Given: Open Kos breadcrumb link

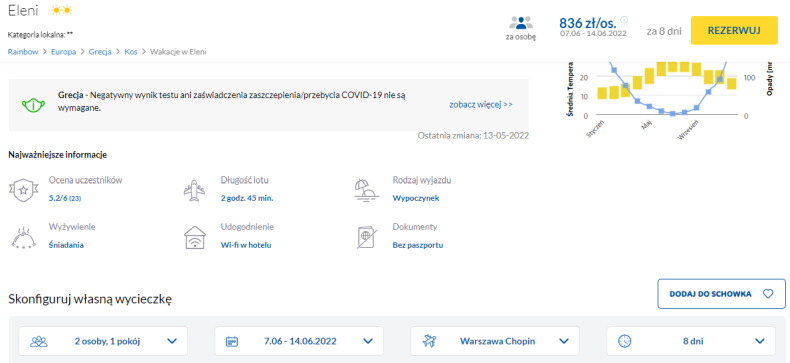Looking at the screenshot, I should point(130,52).
